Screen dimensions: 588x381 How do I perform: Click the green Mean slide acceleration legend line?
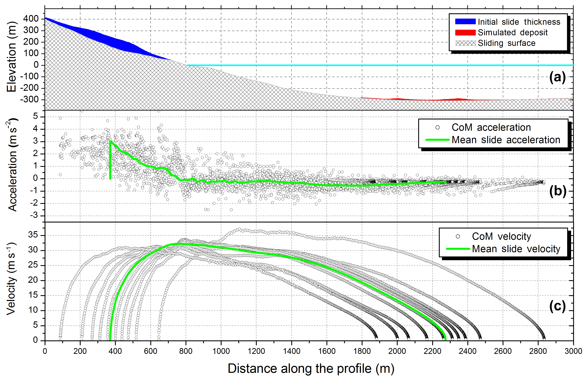pos(437,140)
